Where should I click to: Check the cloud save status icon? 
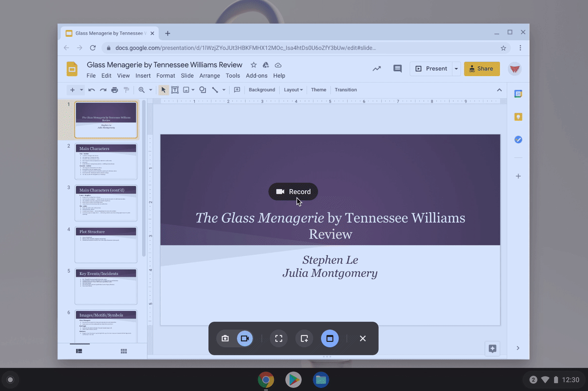click(x=278, y=65)
